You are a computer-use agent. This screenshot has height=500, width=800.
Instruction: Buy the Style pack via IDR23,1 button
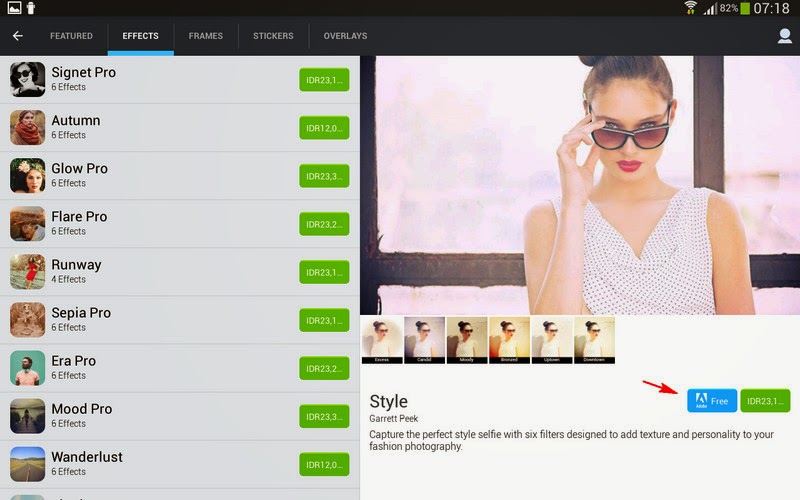(x=765, y=401)
